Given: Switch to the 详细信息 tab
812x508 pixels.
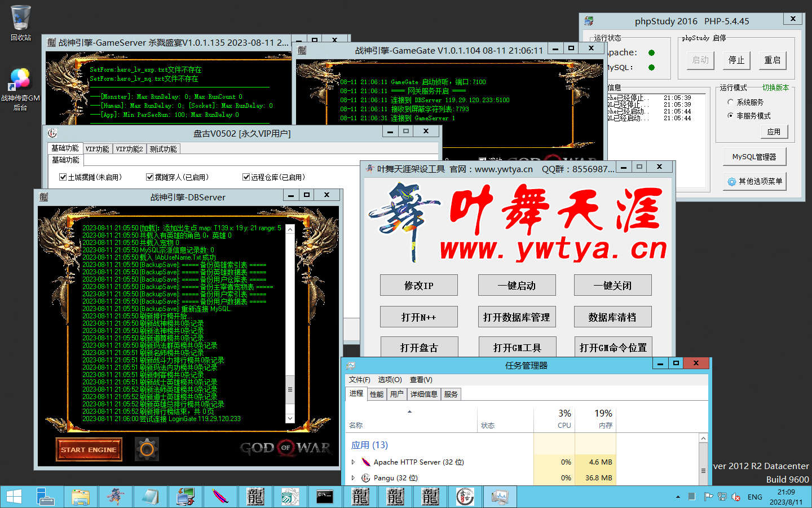Looking at the screenshot, I should click(x=424, y=394).
